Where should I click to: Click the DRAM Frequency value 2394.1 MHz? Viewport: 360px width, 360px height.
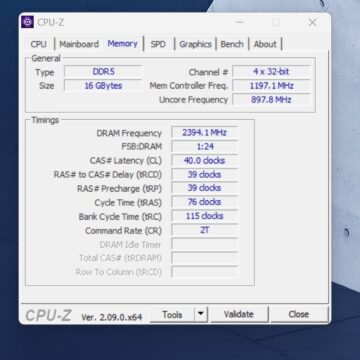(x=204, y=133)
